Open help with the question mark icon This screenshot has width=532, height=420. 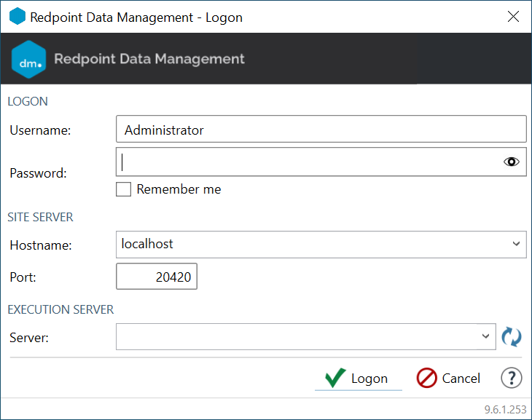tap(512, 379)
